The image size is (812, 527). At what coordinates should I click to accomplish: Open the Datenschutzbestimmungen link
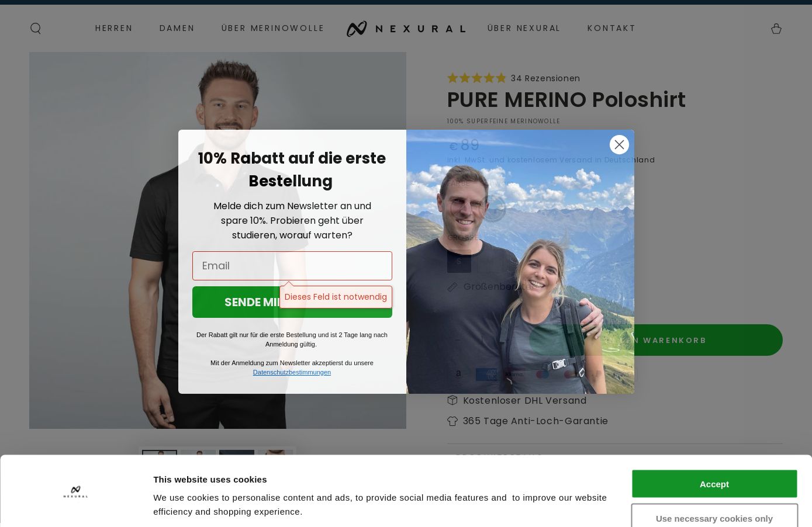(292, 372)
